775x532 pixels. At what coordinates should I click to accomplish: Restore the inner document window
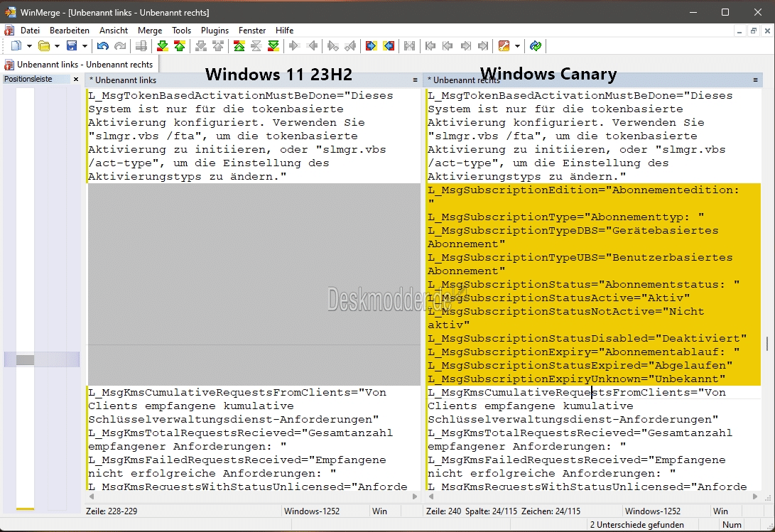(753, 31)
